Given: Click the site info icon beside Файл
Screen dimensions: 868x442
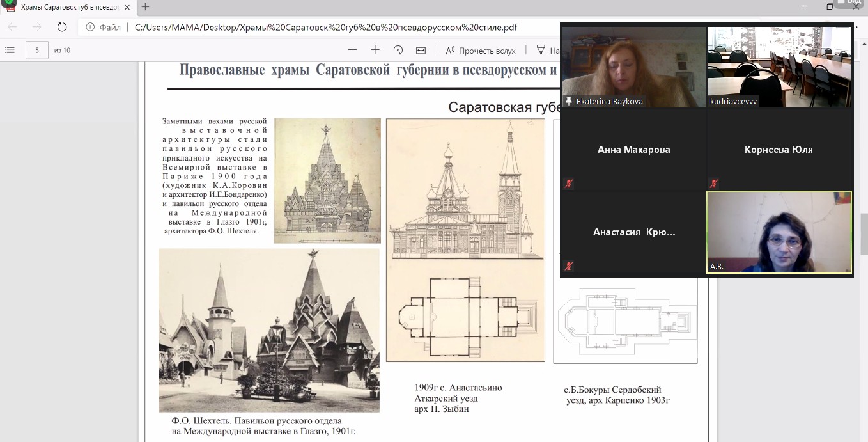Looking at the screenshot, I should click(90, 28).
